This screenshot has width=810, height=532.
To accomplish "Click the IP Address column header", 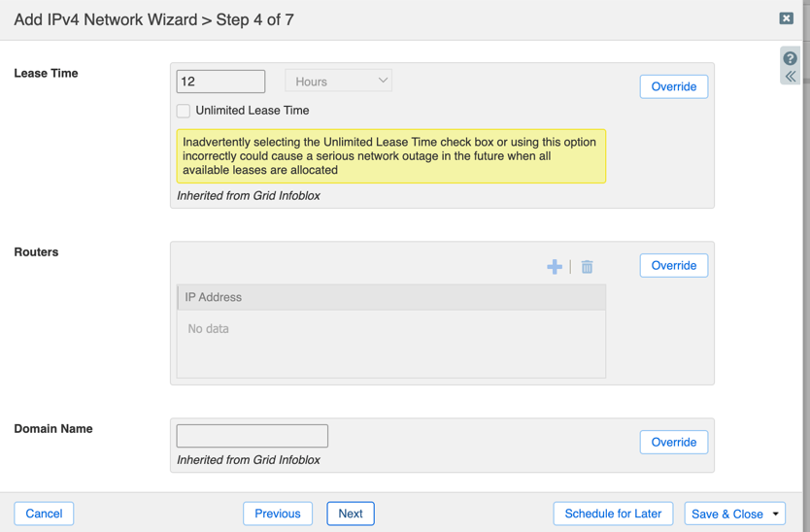I will pos(391,297).
